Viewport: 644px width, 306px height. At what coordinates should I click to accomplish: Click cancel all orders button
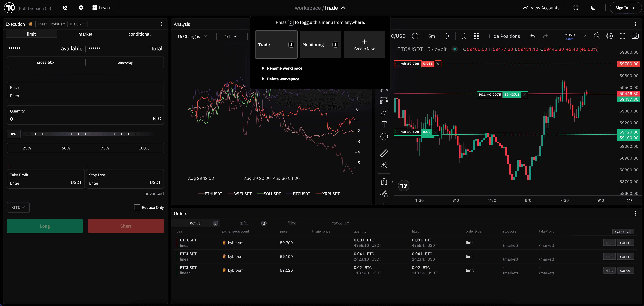[x=623, y=231]
